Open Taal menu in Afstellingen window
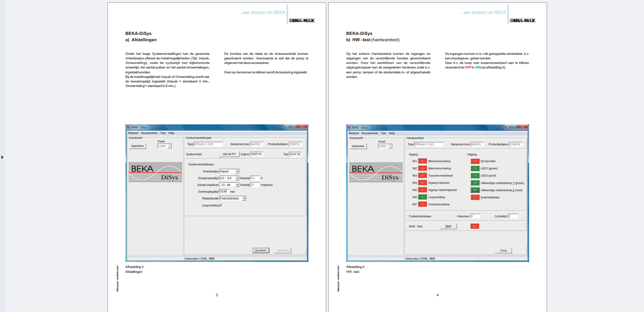 [163, 133]
